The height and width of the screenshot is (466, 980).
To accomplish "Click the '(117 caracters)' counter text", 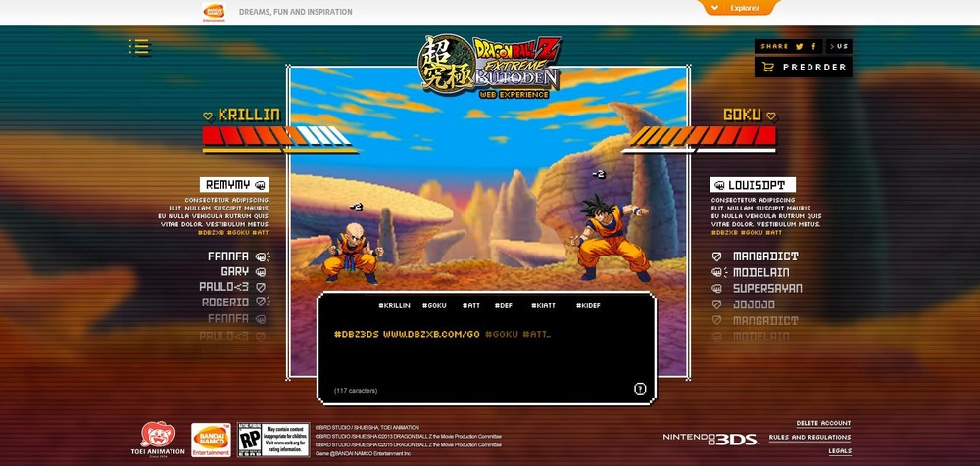I will tap(356, 391).
